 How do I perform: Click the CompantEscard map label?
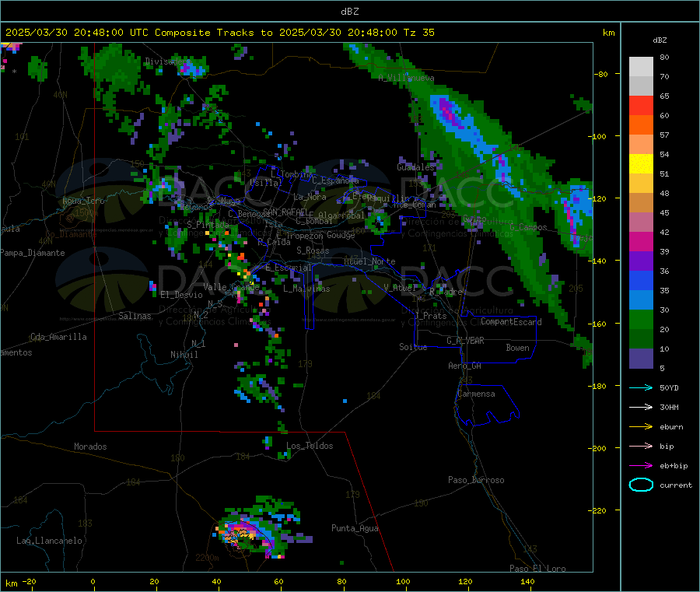(x=511, y=322)
